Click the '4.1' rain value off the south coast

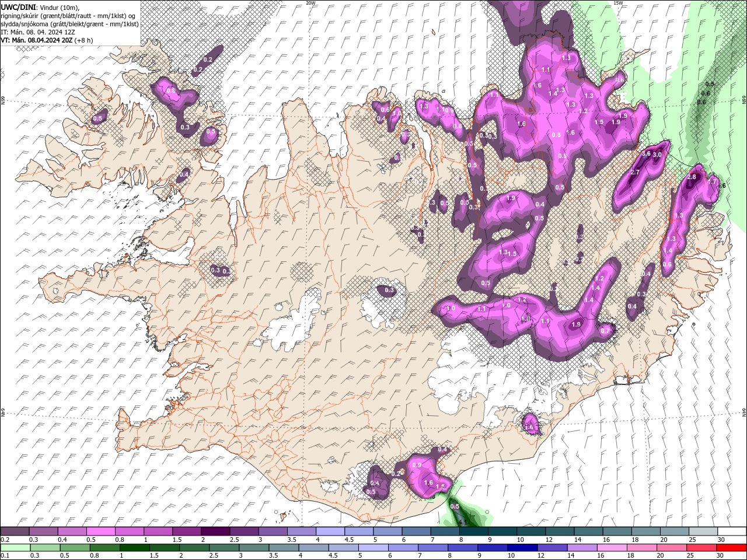coord(463,522)
